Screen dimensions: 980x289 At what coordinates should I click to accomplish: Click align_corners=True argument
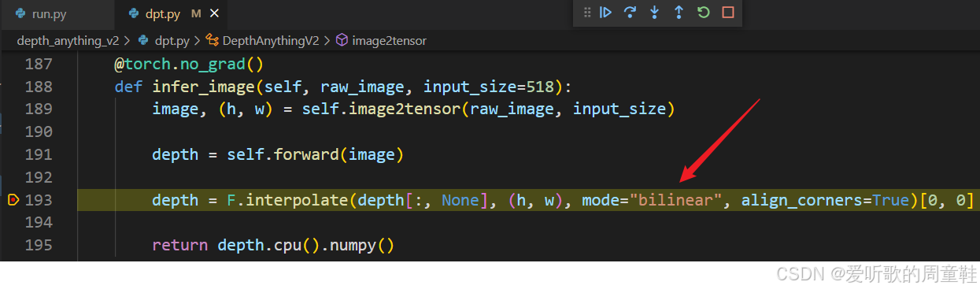(825, 200)
